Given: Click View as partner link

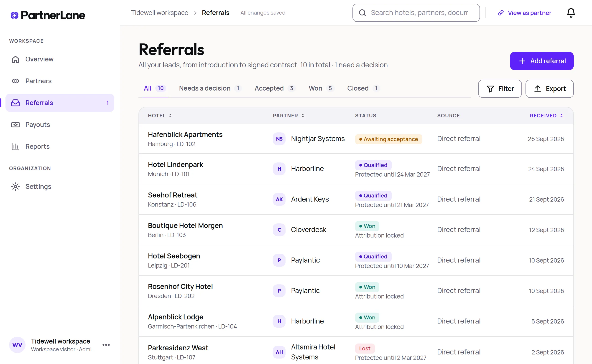Looking at the screenshot, I should pyautogui.click(x=525, y=13).
